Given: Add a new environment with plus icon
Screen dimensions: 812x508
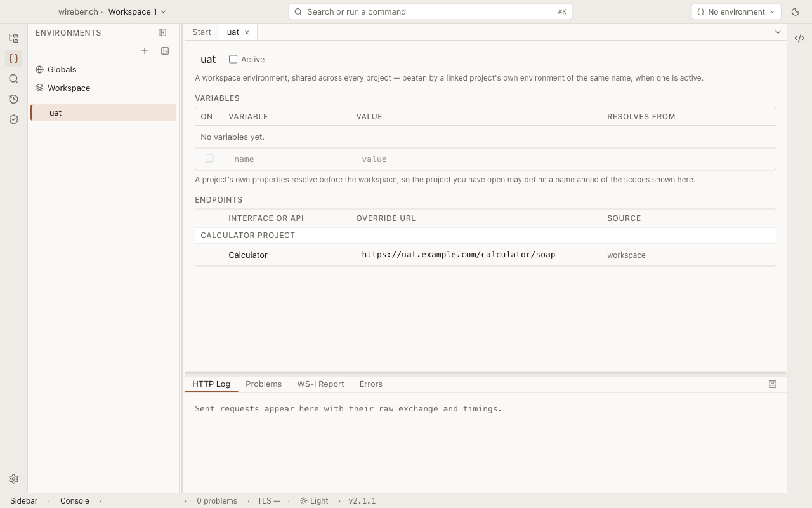Looking at the screenshot, I should 145,51.
